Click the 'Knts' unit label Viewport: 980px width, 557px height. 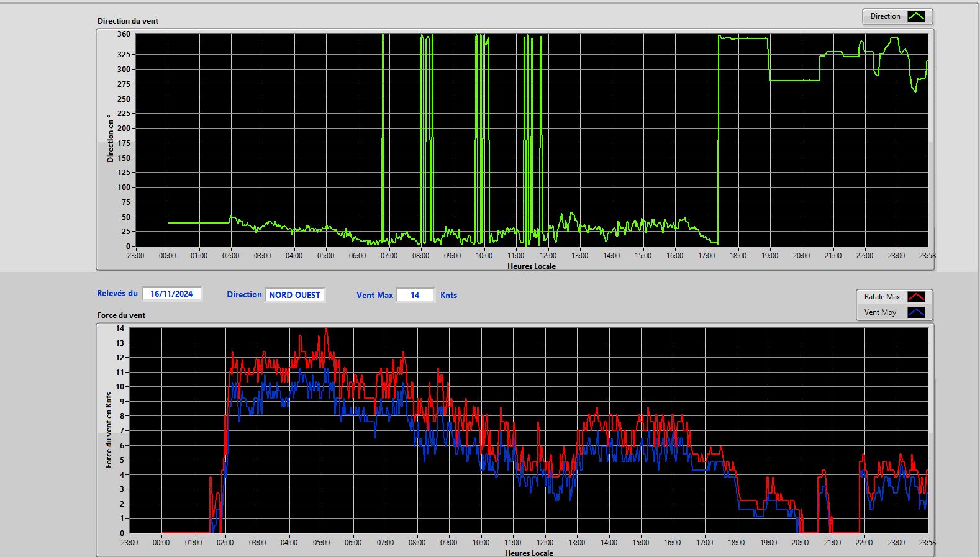(448, 295)
